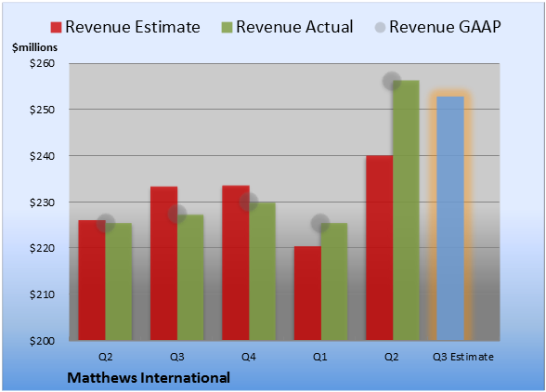Select the 'Revenue GAAP' legend label

445,27
